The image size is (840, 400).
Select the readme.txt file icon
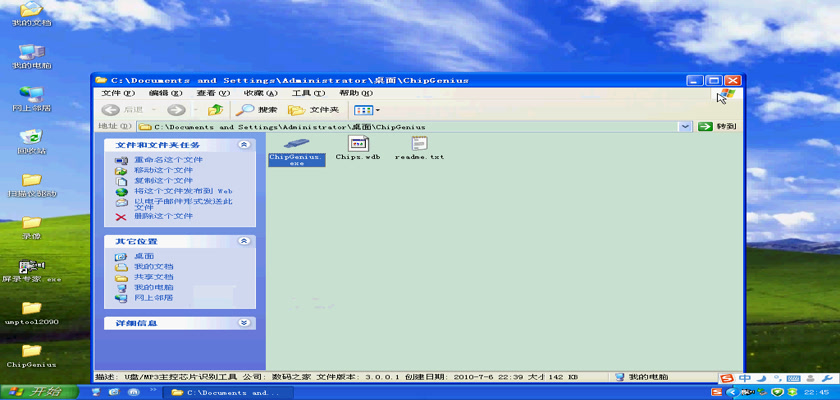coord(419,144)
